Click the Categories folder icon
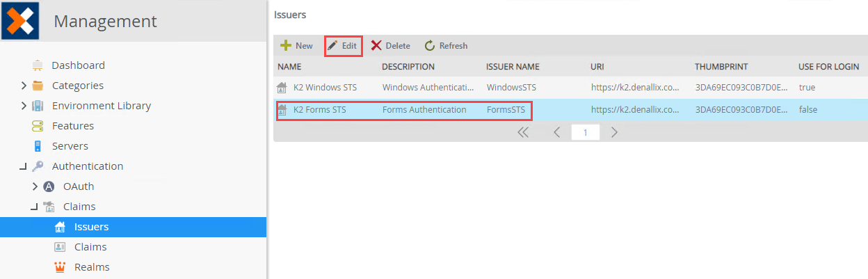868x279 pixels. [38, 86]
